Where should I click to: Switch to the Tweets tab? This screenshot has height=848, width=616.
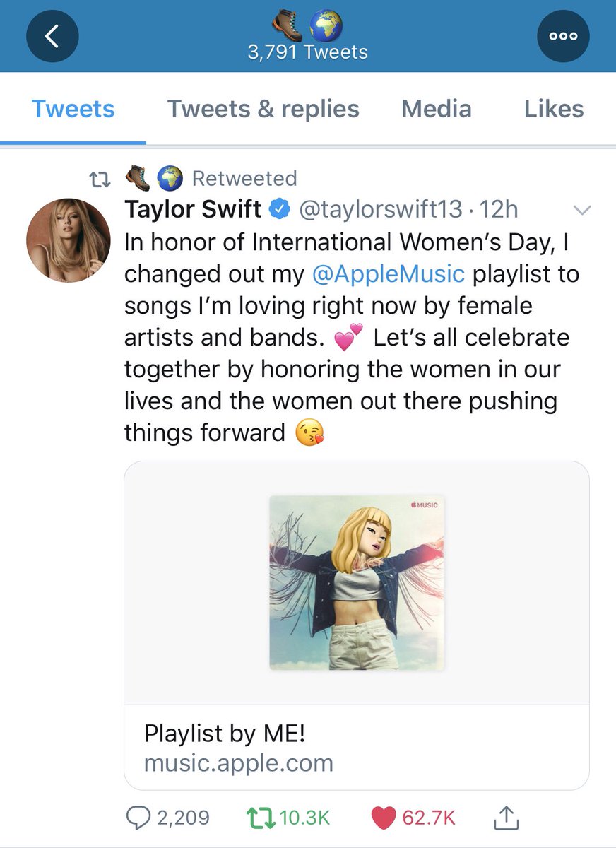73,110
